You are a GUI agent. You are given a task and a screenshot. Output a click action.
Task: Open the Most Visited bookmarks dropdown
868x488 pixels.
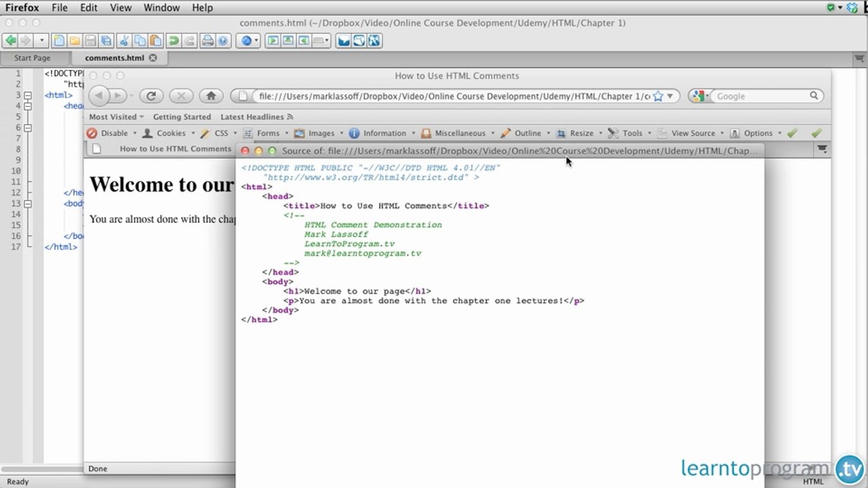(x=116, y=117)
